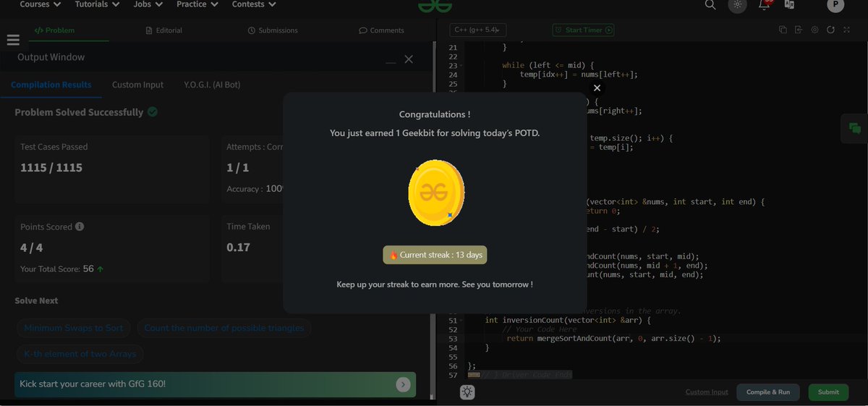
Task: Click the Compile & Run button
Action: (x=768, y=392)
